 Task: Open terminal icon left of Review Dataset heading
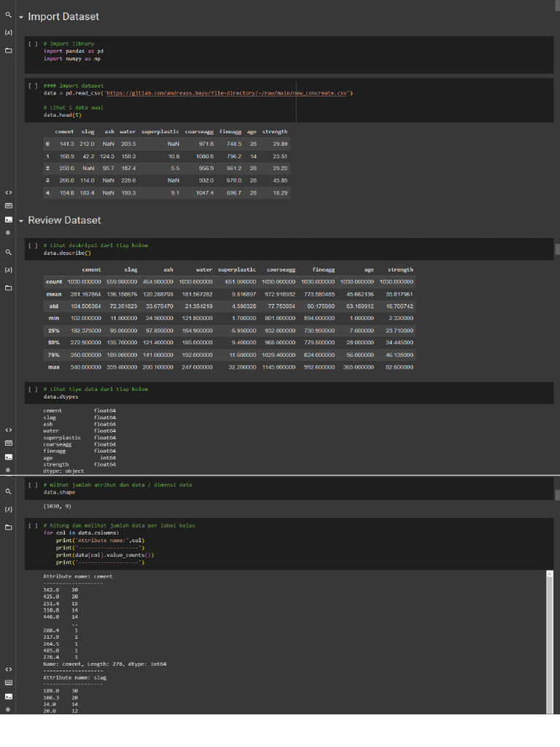8,219
